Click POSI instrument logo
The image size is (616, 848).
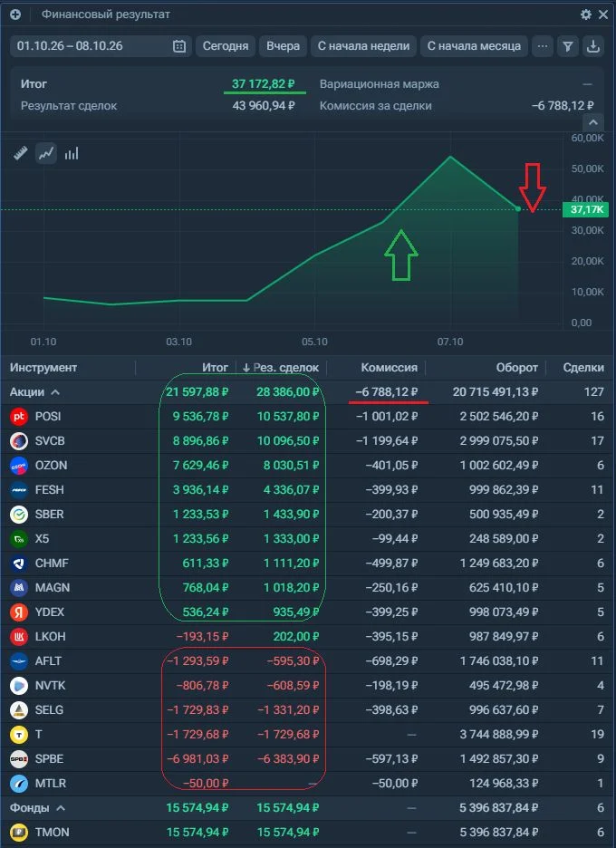pyautogui.click(x=19, y=417)
